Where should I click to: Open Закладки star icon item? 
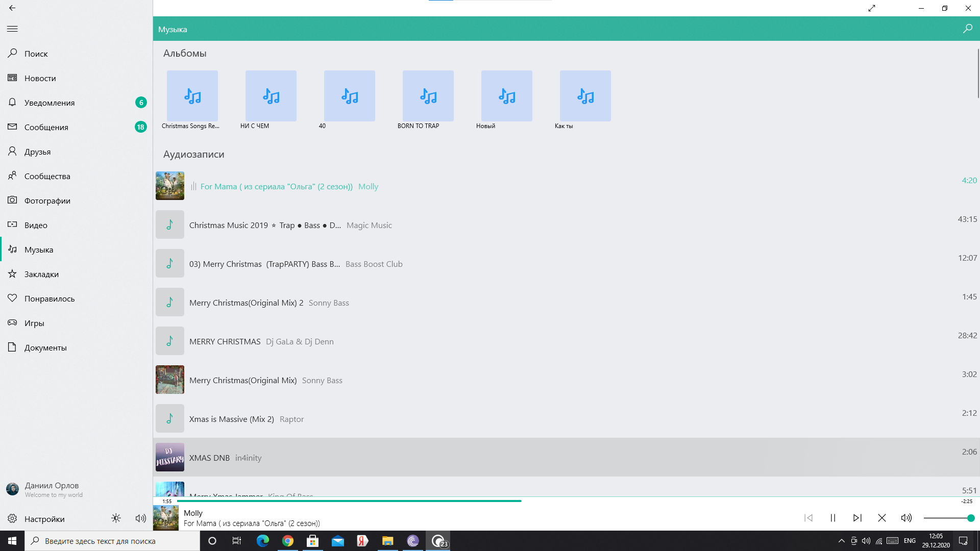[x=41, y=274]
